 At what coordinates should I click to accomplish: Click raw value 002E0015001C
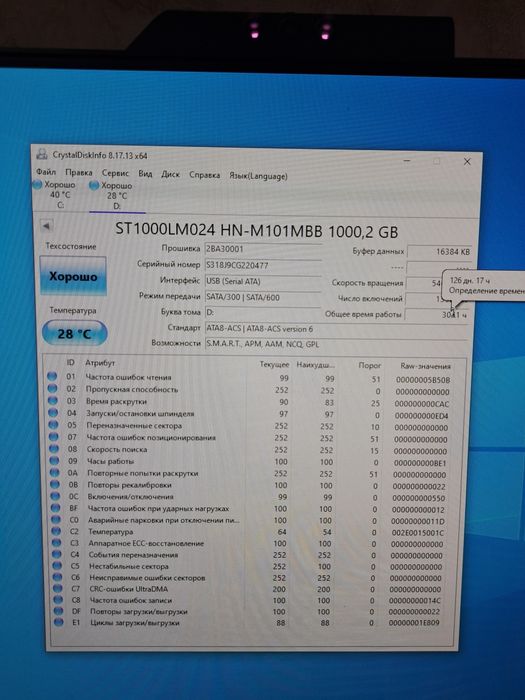[418, 533]
